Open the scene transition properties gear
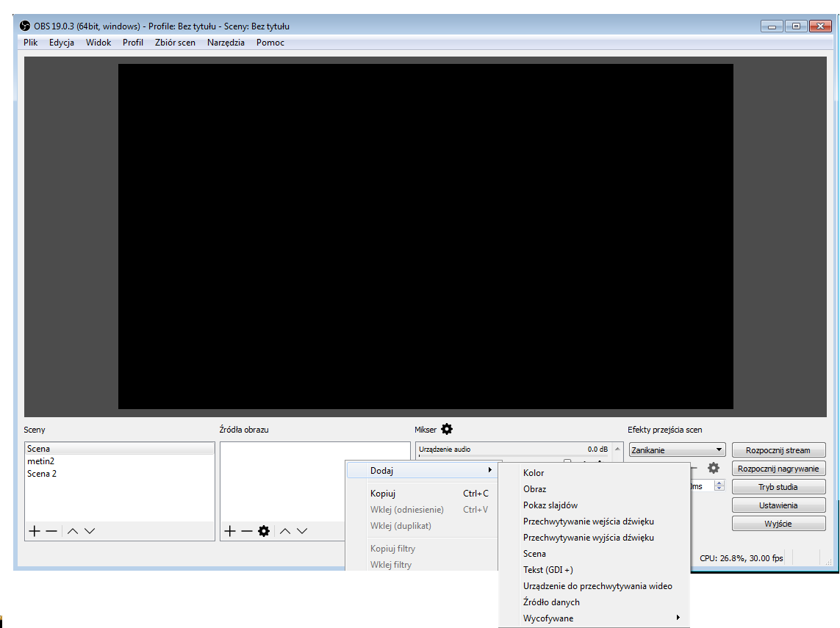This screenshot has width=840, height=628. [713, 468]
